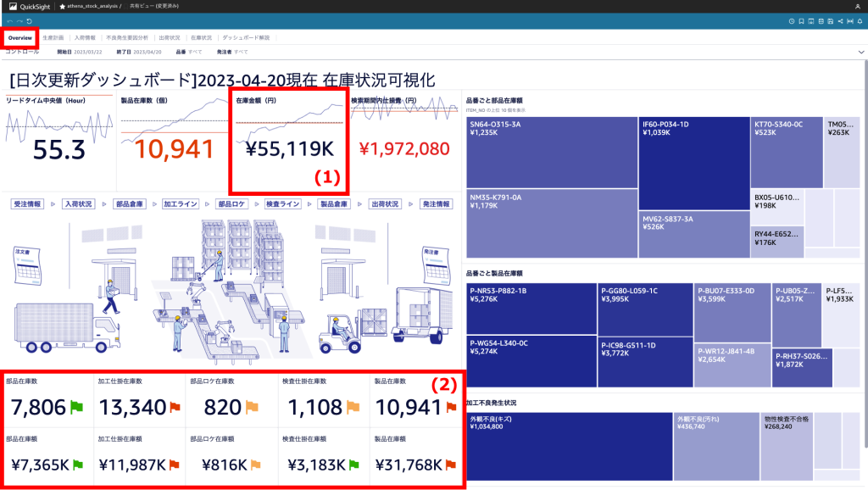Viewport: 868px width, 490px height.
Task: Open the notifications bell icon
Action: (x=859, y=21)
